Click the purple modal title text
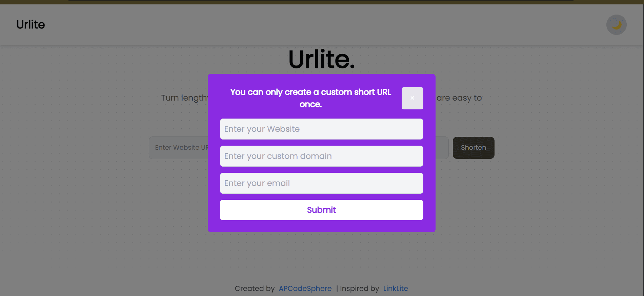 (310, 98)
